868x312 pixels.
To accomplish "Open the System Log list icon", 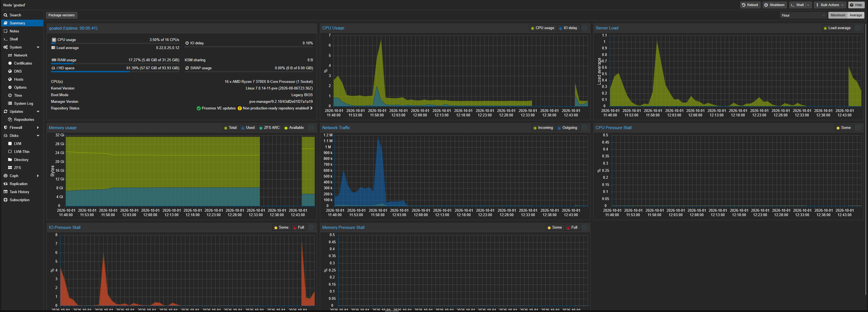I will coord(10,103).
